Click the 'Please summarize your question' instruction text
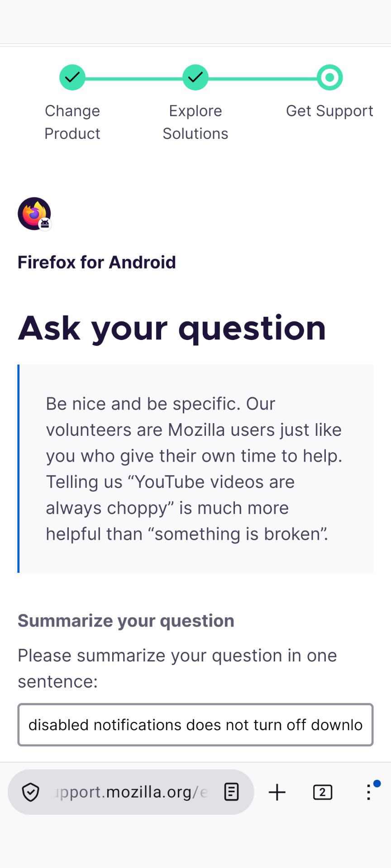This screenshot has height=868, width=391. coord(177,668)
